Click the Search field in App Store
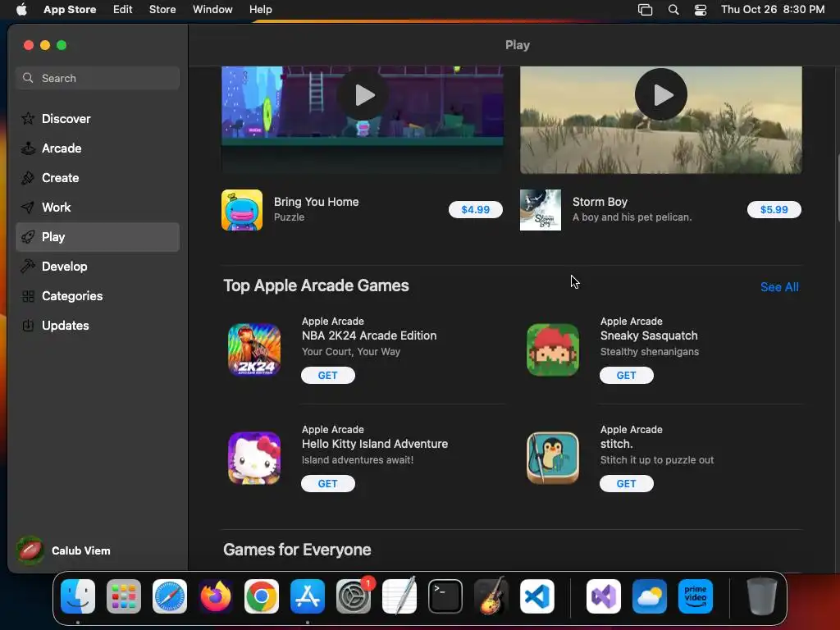Image resolution: width=840 pixels, height=630 pixels. (x=98, y=78)
